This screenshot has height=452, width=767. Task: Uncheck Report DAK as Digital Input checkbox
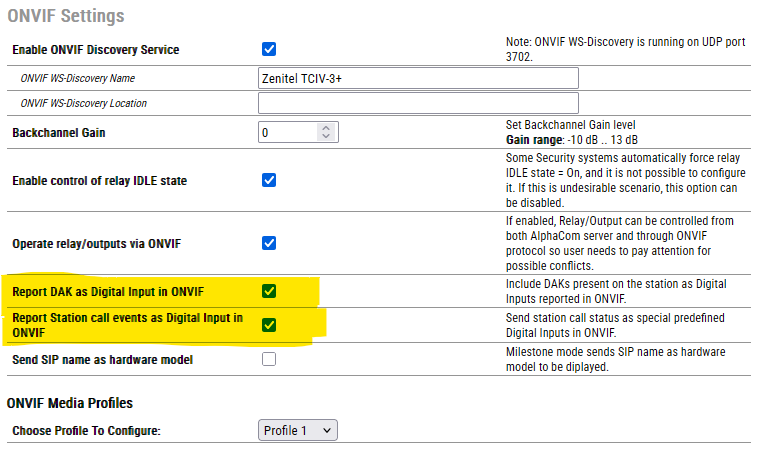[268, 292]
